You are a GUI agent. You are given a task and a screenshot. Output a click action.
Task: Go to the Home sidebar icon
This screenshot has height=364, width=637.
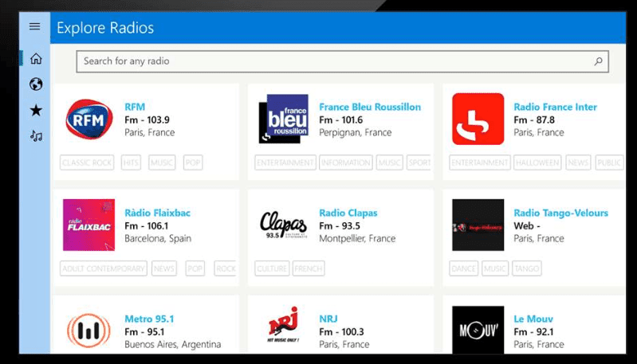pos(35,59)
